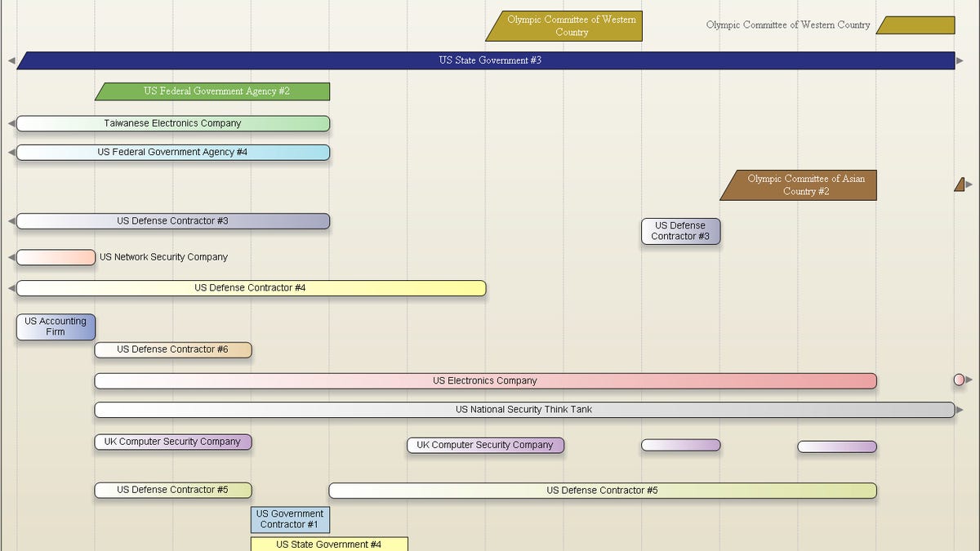Select small pink circle right of US Electronics Company
The image size is (980, 551).
point(959,380)
